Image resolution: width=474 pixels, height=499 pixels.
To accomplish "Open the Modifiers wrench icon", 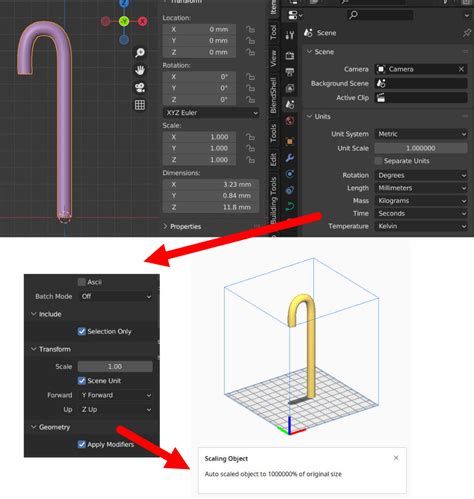I will pyautogui.click(x=290, y=158).
